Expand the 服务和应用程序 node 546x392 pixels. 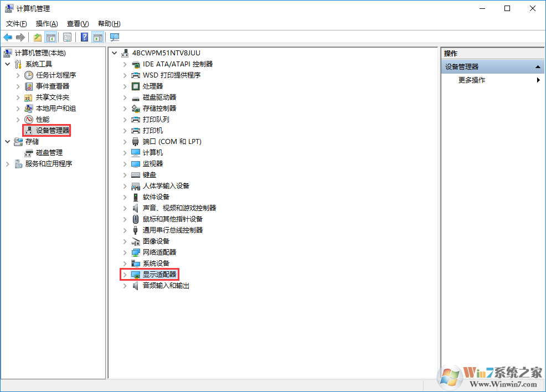[8, 164]
